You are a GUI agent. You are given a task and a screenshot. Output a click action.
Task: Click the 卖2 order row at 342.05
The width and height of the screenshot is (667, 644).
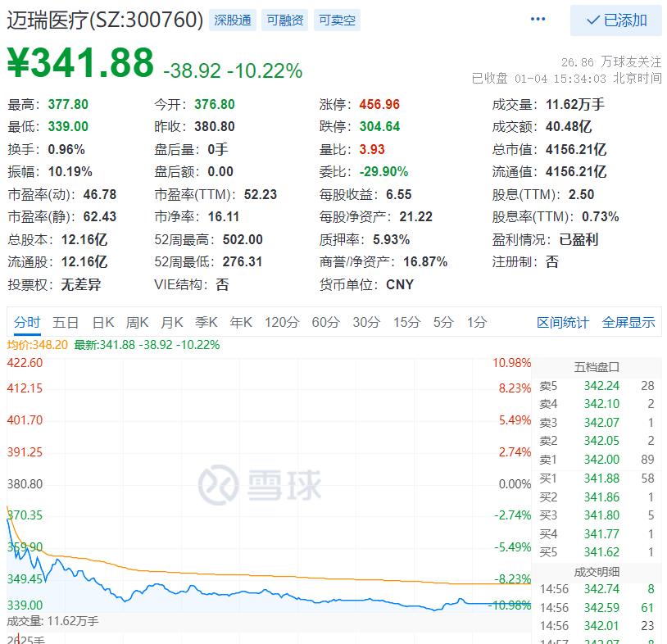(x=597, y=441)
